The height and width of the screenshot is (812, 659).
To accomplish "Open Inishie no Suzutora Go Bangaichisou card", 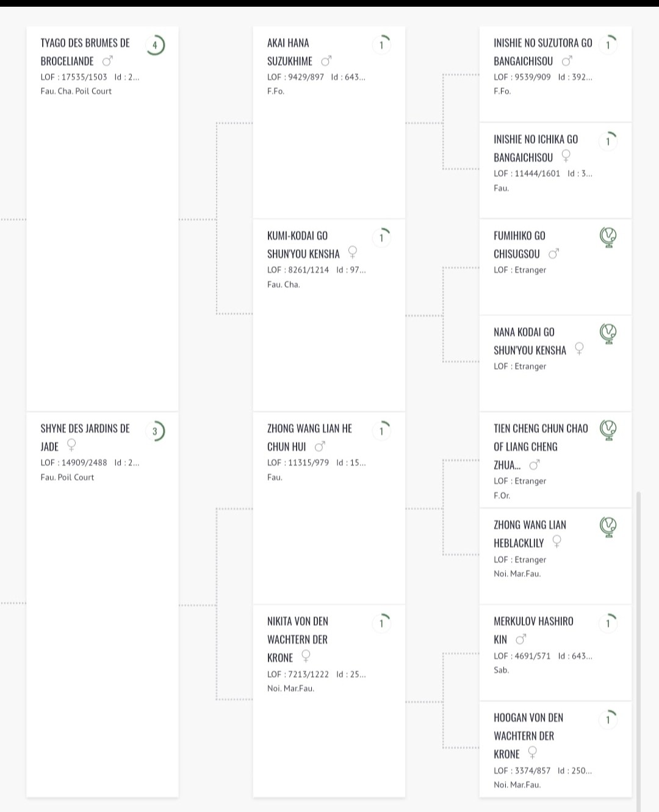I will point(555,74).
